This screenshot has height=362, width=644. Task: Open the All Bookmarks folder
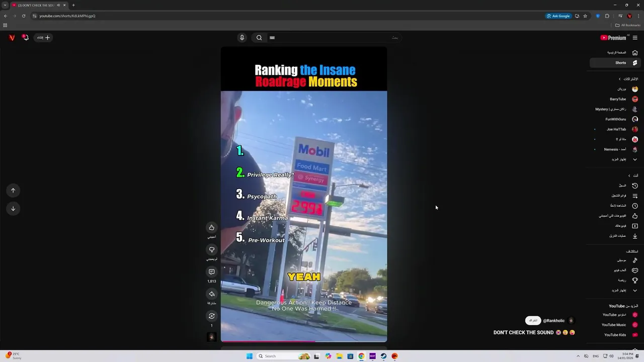(x=628, y=25)
